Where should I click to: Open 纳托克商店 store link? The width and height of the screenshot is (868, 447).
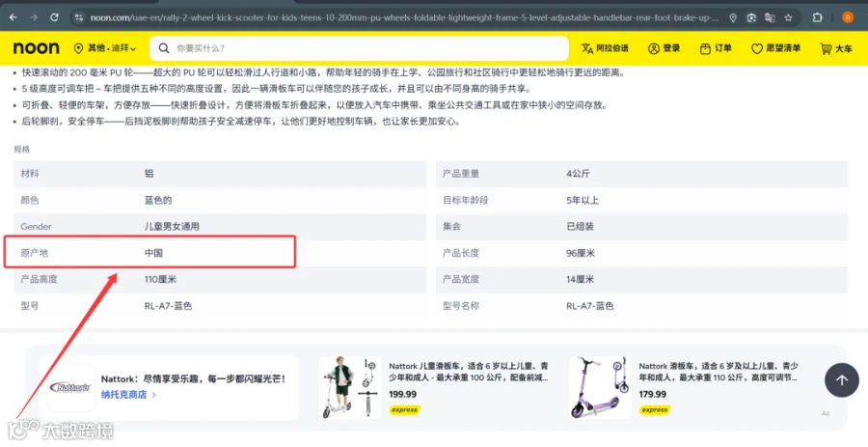[x=128, y=395]
